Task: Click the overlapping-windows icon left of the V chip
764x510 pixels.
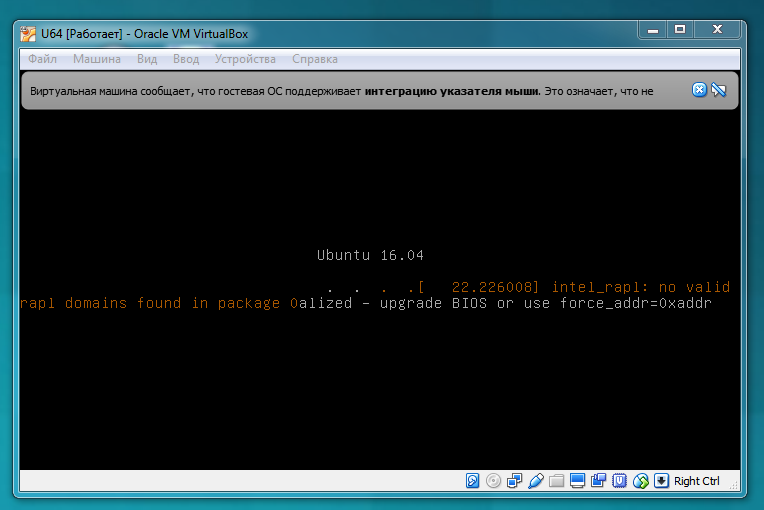Action: point(598,481)
